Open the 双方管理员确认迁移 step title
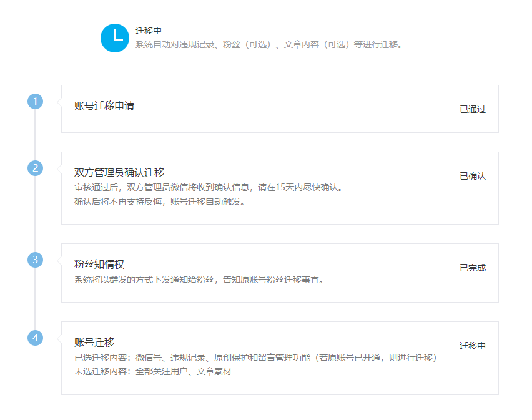 point(119,172)
